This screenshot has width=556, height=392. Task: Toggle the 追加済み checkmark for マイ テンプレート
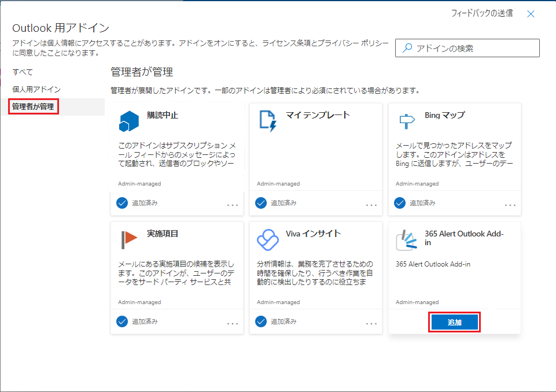click(261, 203)
